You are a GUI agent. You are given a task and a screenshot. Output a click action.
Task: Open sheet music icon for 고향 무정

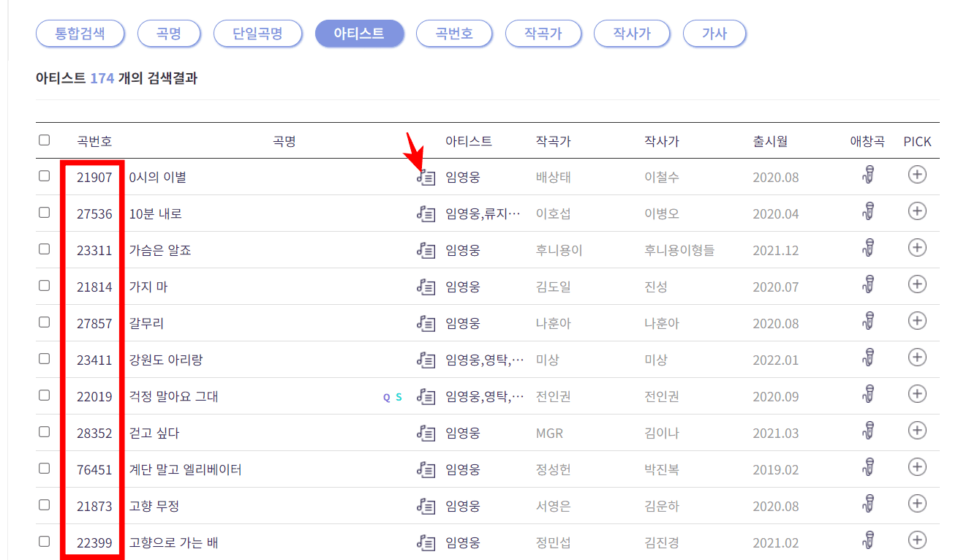click(426, 506)
